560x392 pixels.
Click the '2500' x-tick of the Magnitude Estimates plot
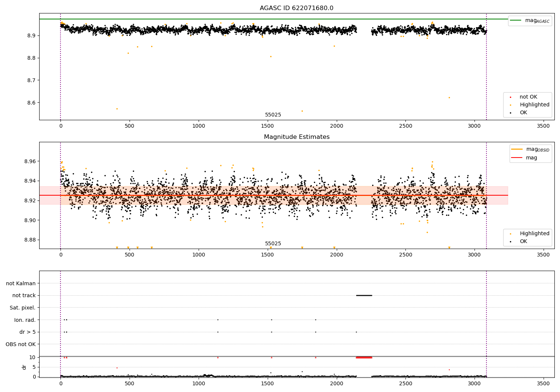pyautogui.click(x=405, y=255)
